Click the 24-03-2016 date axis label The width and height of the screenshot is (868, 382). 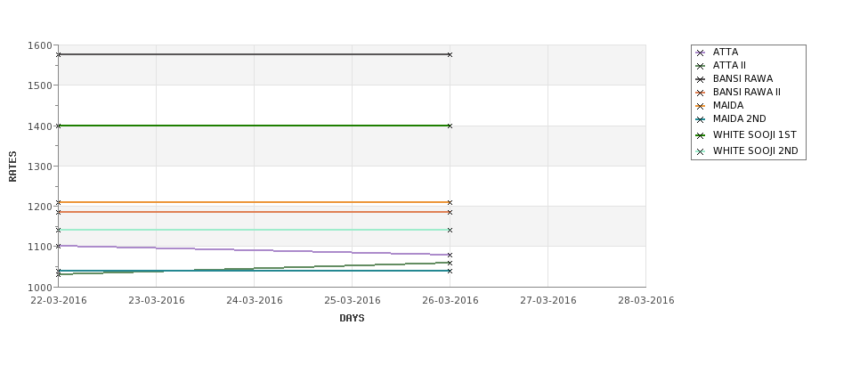255,301
